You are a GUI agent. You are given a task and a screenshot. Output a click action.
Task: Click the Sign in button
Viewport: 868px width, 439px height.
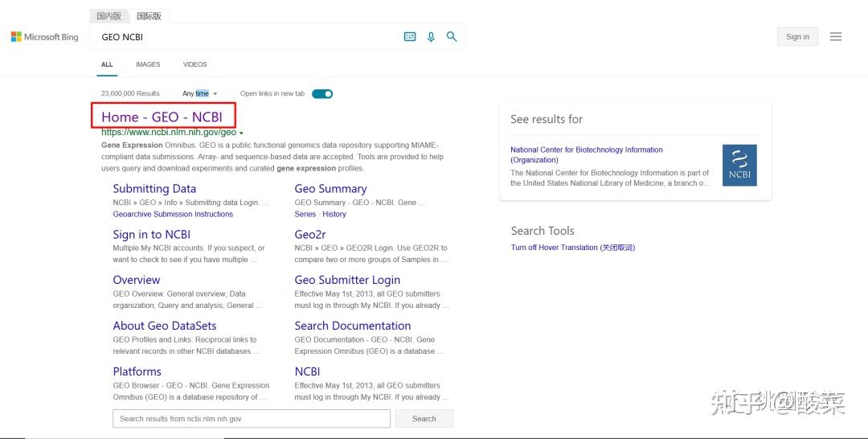797,36
